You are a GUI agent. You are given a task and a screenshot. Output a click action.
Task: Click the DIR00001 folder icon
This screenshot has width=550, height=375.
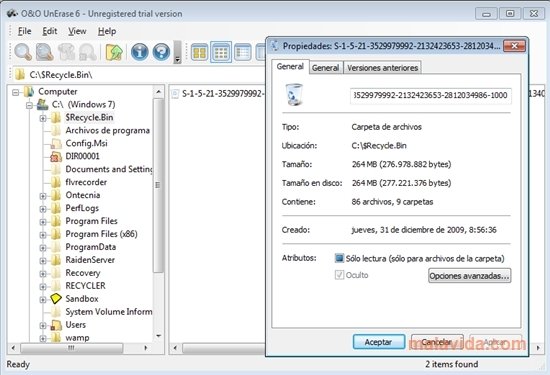pos(56,156)
